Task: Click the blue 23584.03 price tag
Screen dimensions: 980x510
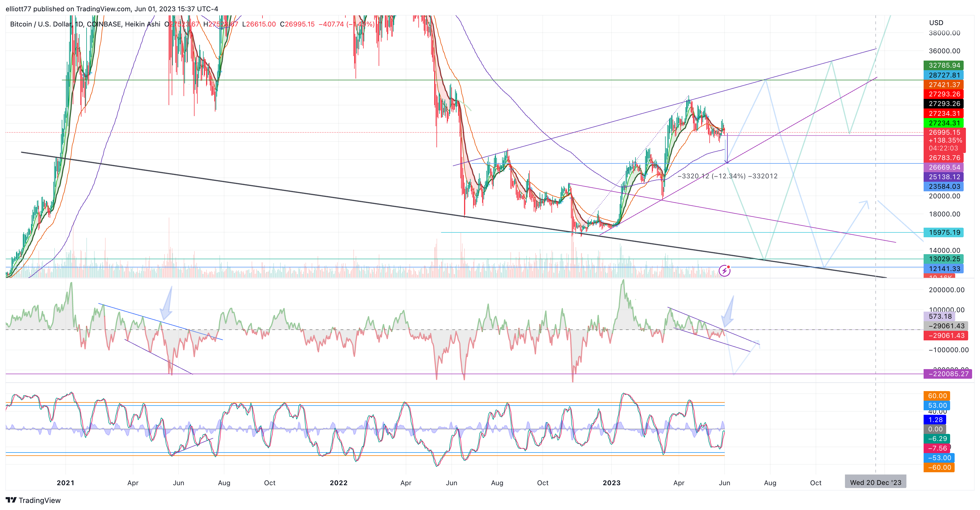Action: [x=943, y=186]
